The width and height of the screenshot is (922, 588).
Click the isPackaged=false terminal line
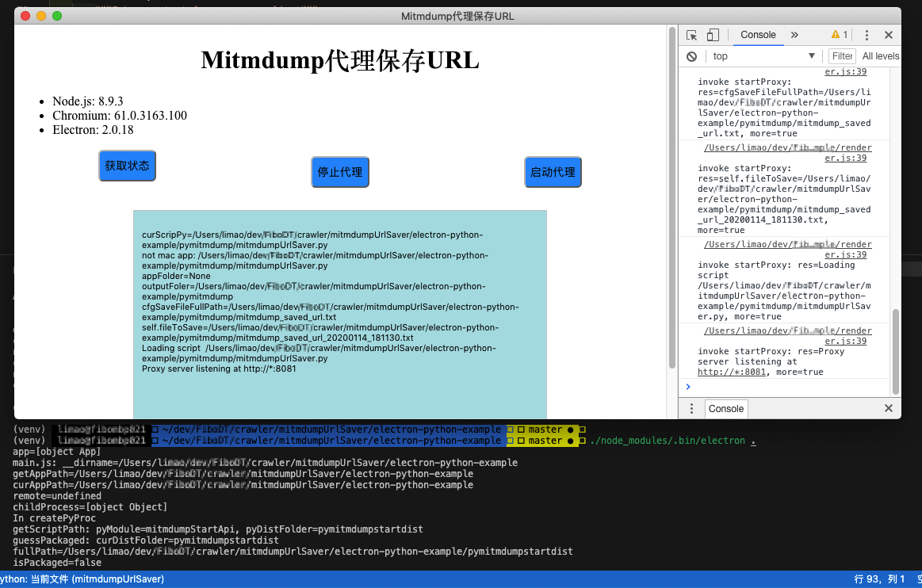(57, 563)
